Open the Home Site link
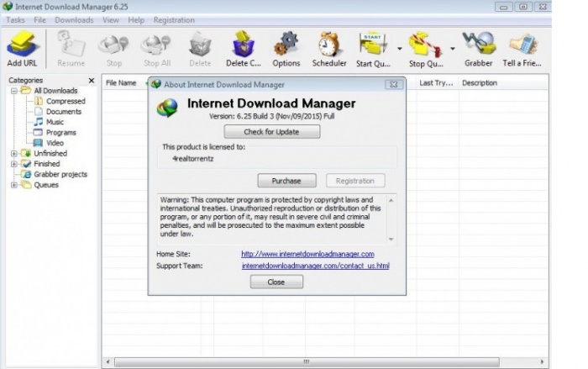Image resolution: width=588 pixels, height=369 pixels. point(307,254)
